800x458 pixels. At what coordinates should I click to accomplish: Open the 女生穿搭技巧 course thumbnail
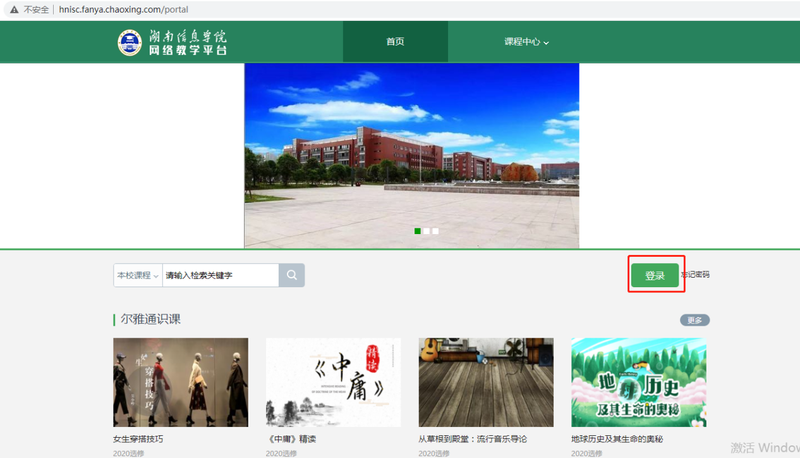pyautogui.click(x=181, y=382)
